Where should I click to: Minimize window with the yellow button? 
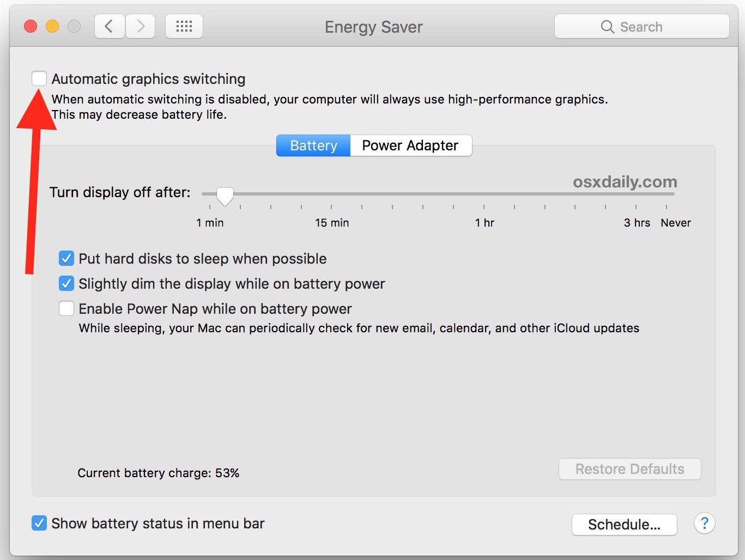[x=52, y=26]
